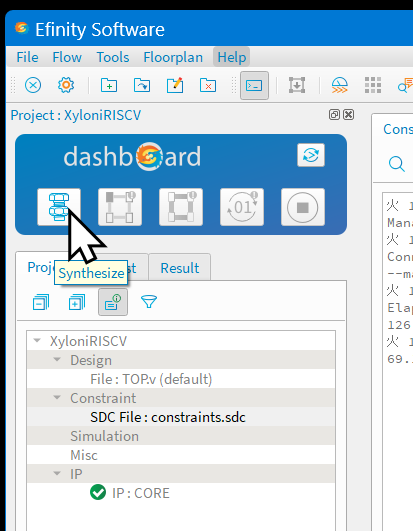The height and width of the screenshot is (531, 413).
Task: Collapse the IP tree section
Action: [x=57, y=473]
